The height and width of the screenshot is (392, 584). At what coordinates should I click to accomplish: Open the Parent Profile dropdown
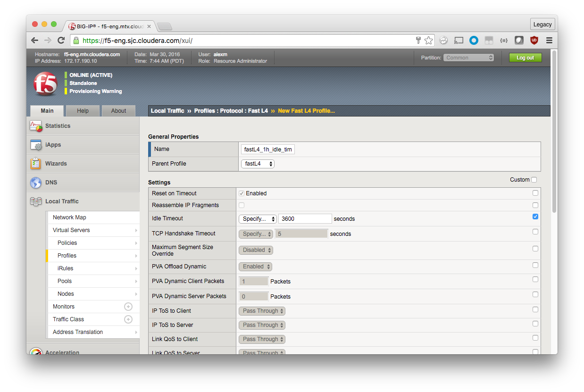point(258,164)
